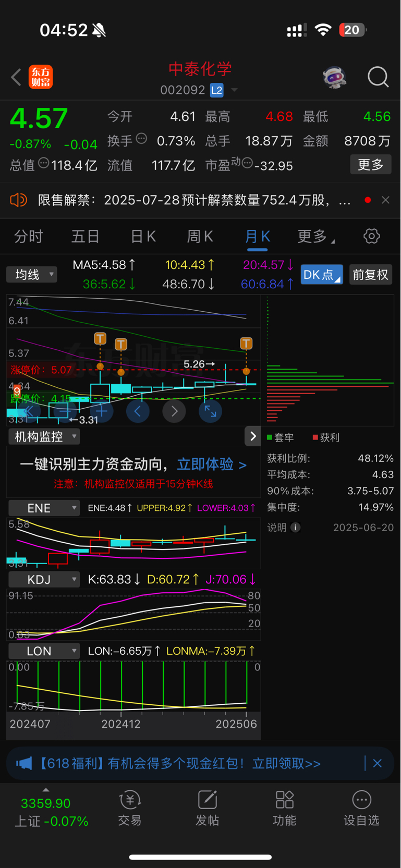This screenshot has height=868, width=401.
Task: Expand the chart to fullscreen
Action: click(210, 411)
